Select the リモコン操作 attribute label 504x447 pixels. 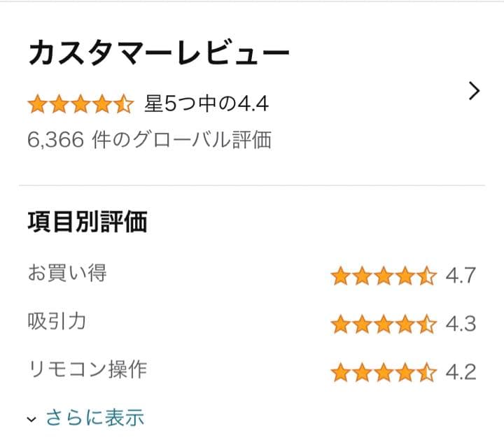pos(87,369)
